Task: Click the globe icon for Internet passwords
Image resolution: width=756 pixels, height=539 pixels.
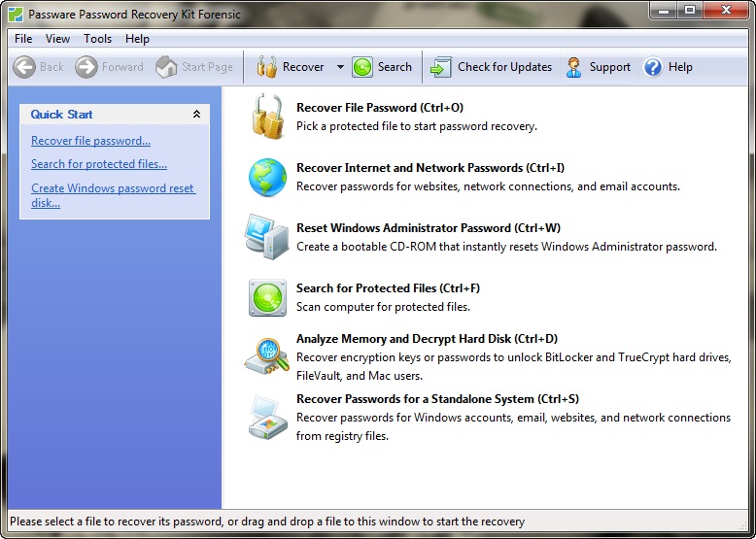Action: tap(267, 178)
